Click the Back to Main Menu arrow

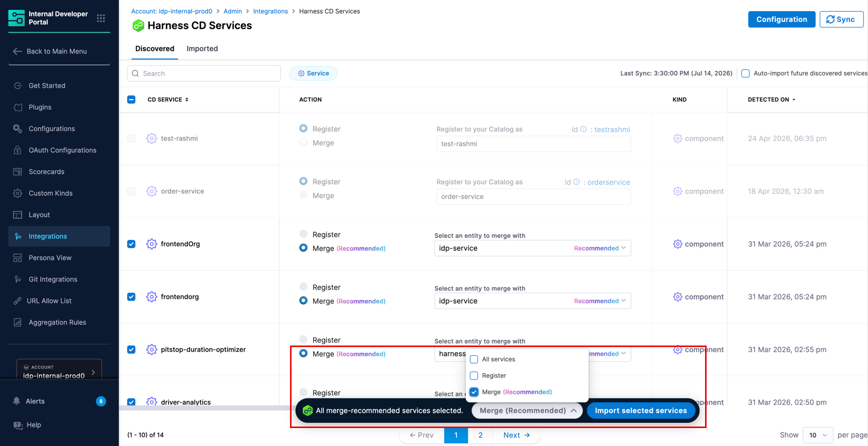[x=17, y=51]
